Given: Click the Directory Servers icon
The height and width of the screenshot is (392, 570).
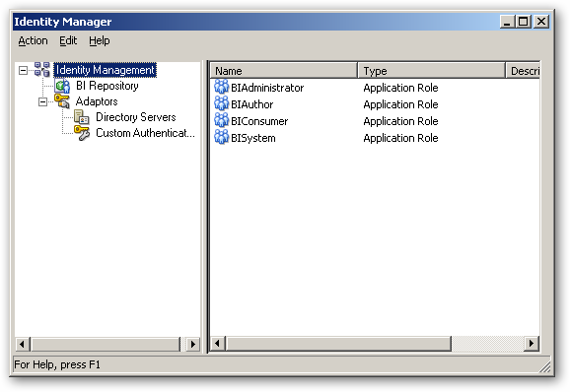Looking at the screenshot, I should (x=82, y=117).
